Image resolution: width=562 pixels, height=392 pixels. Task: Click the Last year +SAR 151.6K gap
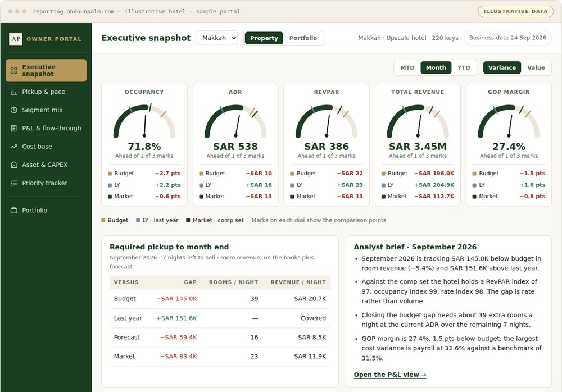pos(176,318)
